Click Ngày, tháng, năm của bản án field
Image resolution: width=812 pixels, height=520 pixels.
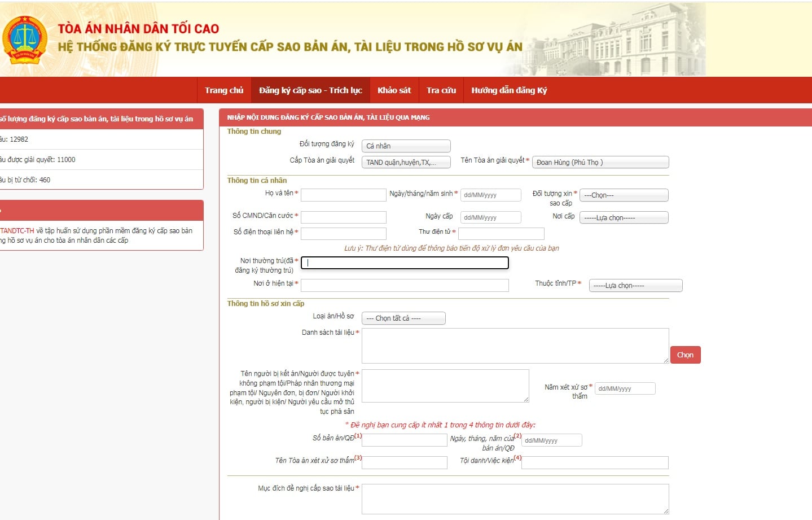point(551,440)
